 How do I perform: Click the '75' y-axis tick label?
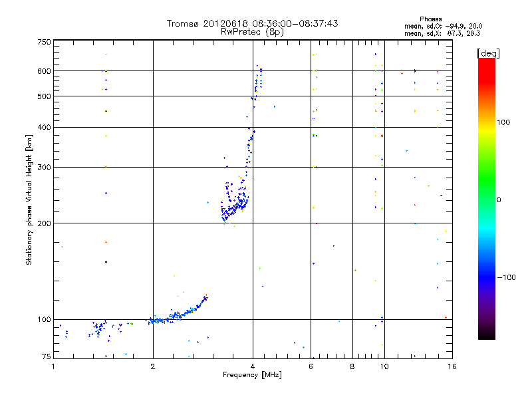(47, 356)
